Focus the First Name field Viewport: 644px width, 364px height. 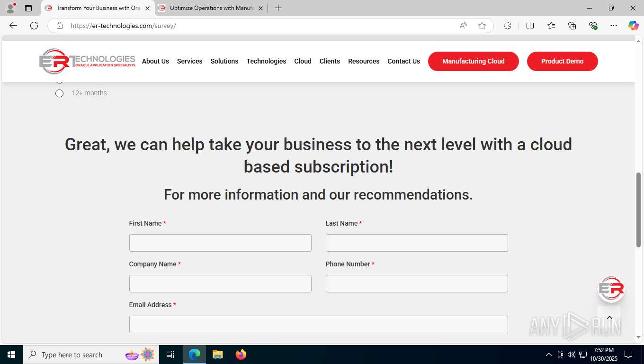(x=220, y=243)
